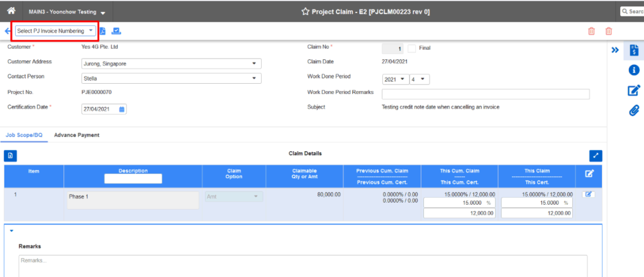Tick the Final checkbox
The width and height of the screenshot is (644, 277).
pyautogui.click(x=411, y=48)
